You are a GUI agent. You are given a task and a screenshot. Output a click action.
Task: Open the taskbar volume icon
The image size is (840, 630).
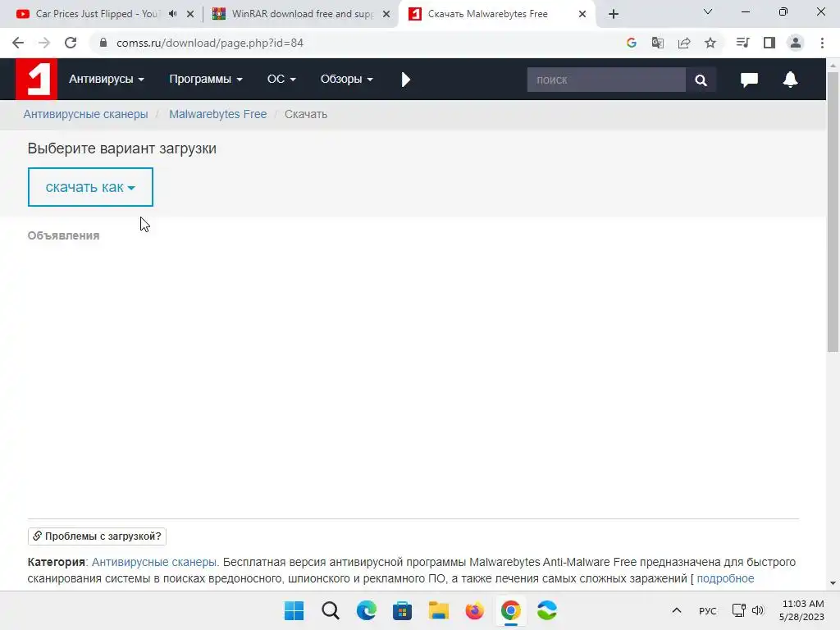coord(757,610)
